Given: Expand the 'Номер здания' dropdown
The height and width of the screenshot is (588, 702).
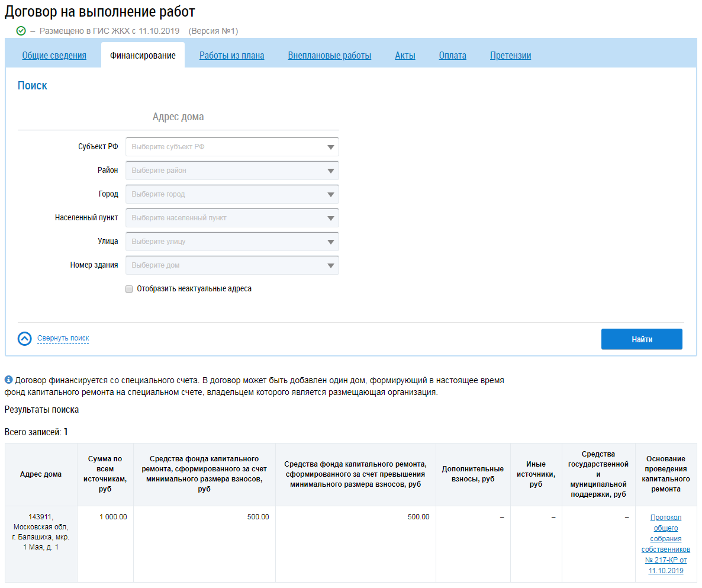Looking at the screenshot, I should coord(232,265).
